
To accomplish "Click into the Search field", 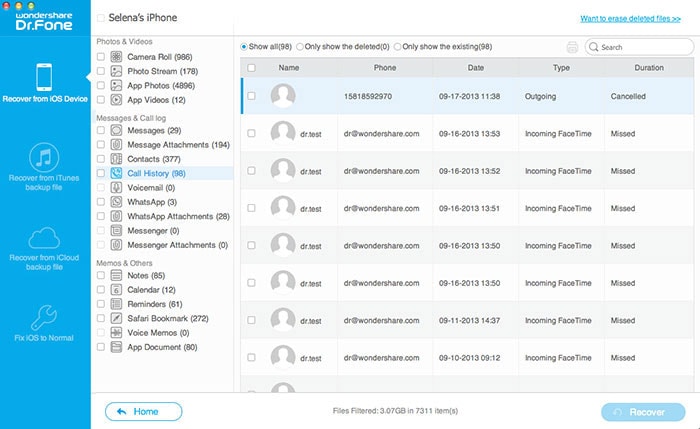I will click(640, 47).
